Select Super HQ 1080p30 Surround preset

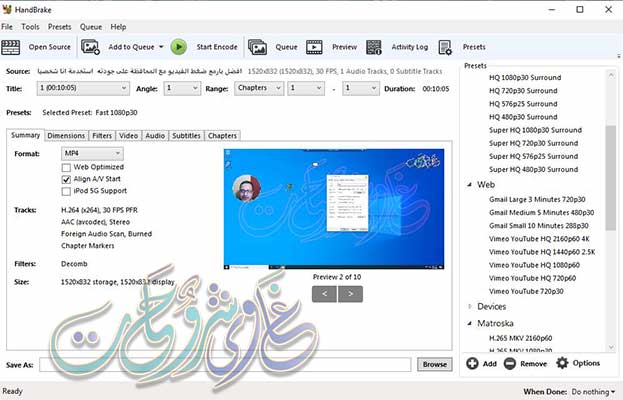536,130
